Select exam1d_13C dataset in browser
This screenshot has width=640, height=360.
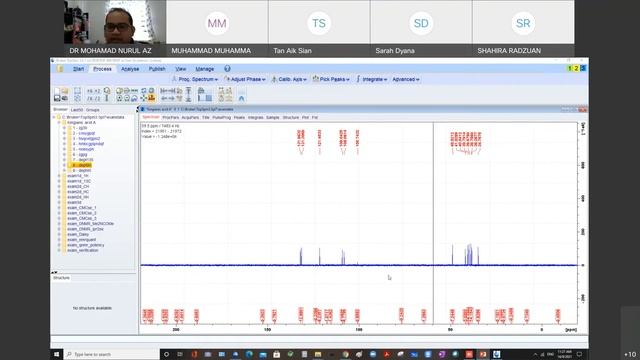pyautogui.click(x=79, y=181)
